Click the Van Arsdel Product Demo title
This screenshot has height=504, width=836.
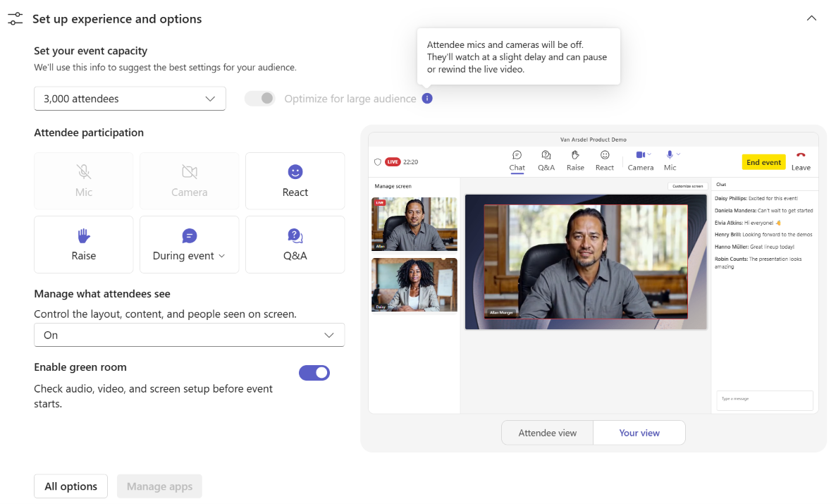[x=594, y=140]
